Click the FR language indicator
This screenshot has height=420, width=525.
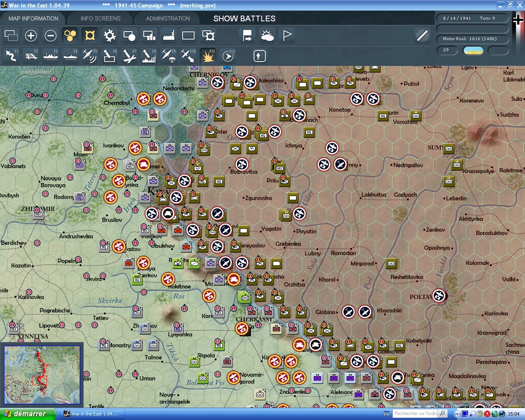tap(386, 414)
